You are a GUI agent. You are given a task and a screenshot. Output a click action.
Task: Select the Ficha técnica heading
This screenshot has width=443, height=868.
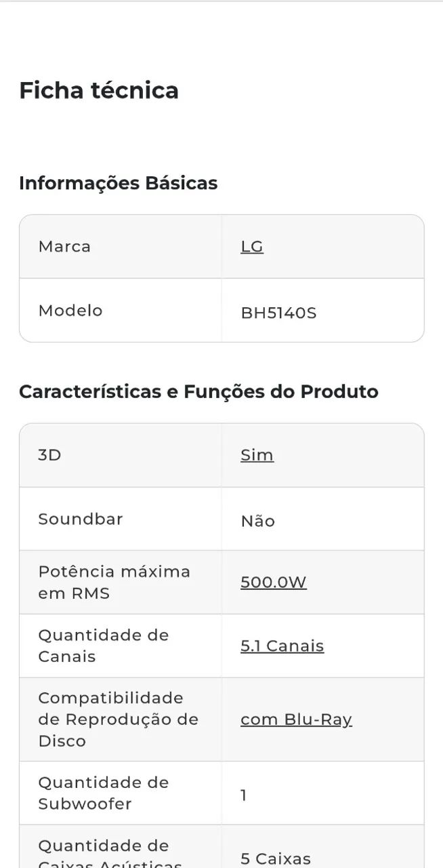click(x=99, y=90)
